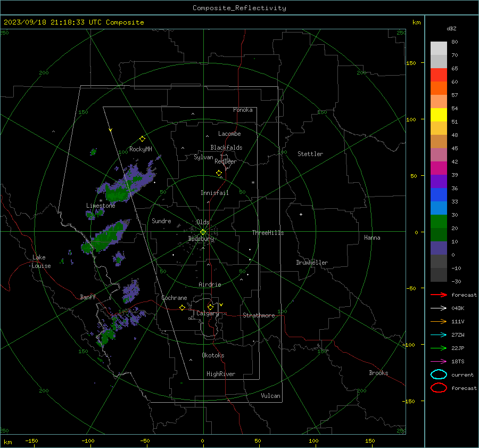Click the Composite_Reflectivity title
The width and height of the screenshot is (479, 448).
(x=240, y=8)
